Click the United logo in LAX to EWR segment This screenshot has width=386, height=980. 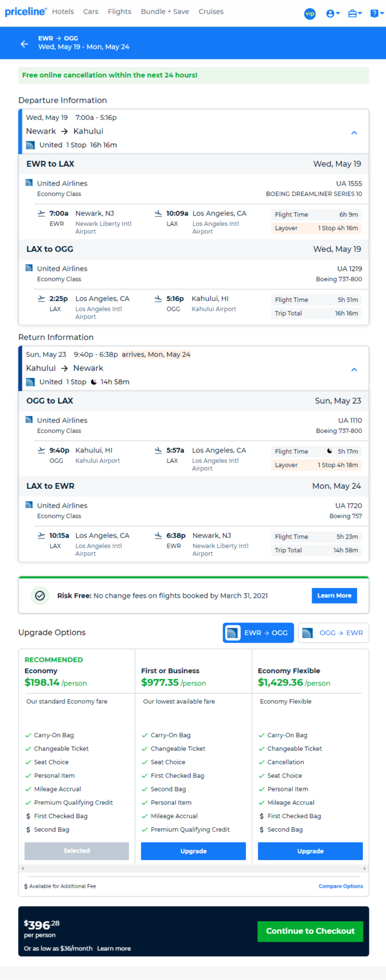29,505
